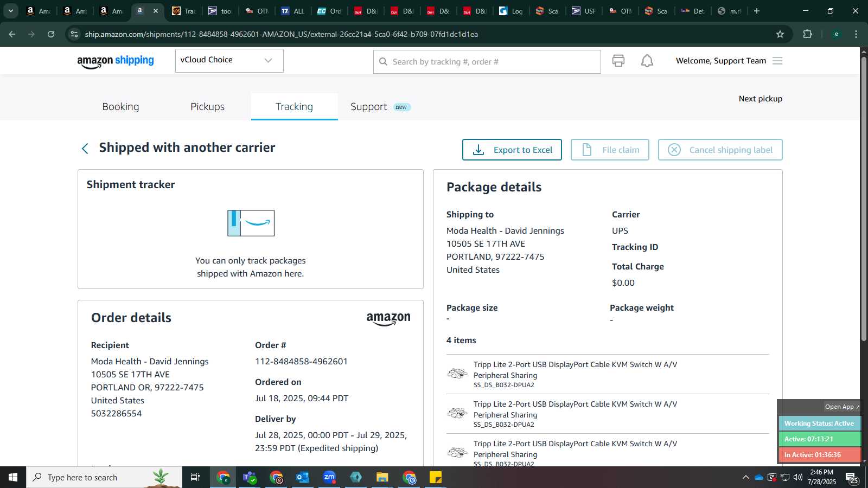Open OneDrive cloud tray icon
The image size is (868, 488).
tap(759, 477)
